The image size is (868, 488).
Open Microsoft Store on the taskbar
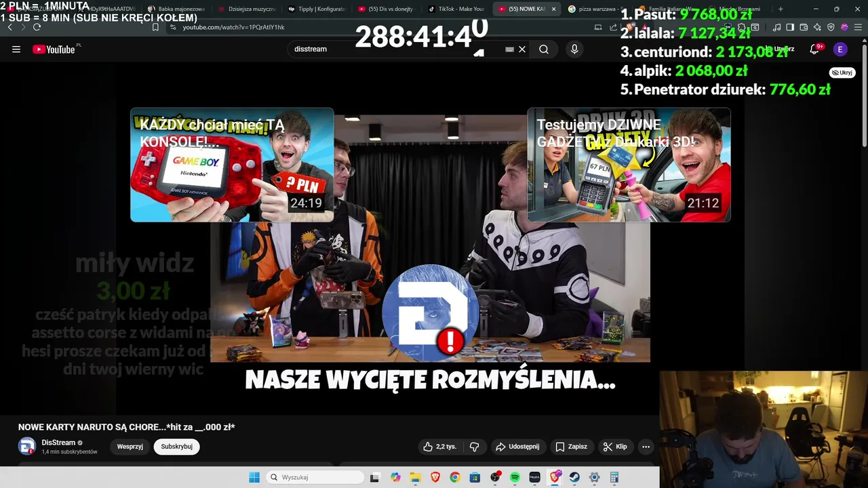[475, 478]
